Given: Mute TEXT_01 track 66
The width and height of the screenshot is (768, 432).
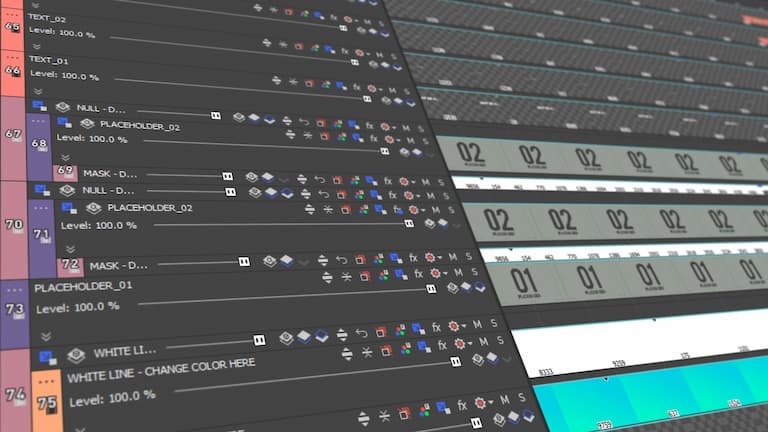Looking at the screenshot, I should pyautogui.click(x=392, y=90).
